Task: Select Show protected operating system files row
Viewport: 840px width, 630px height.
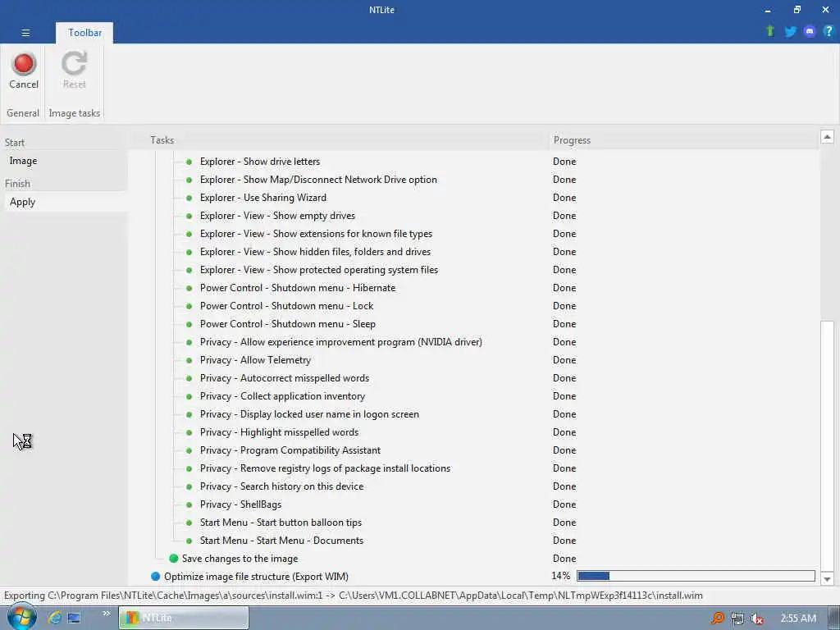Action: 319,269
